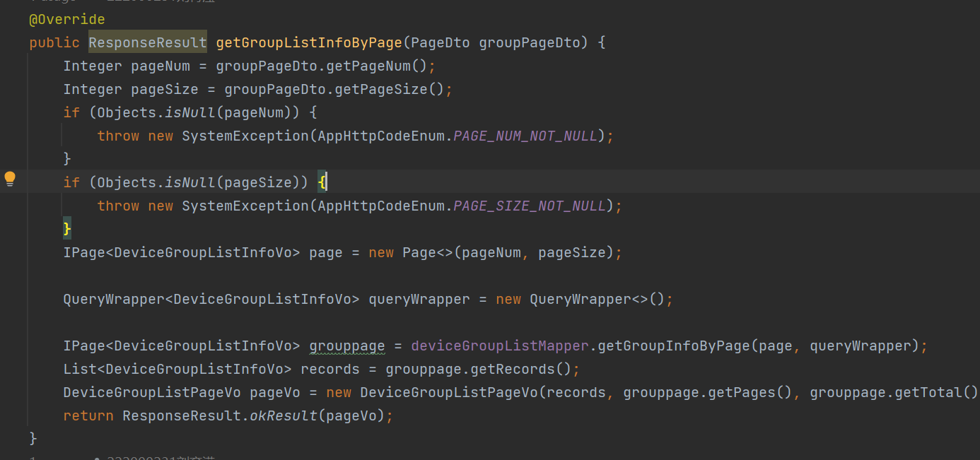Click the deviceGroupListMapper field reference
The image size is (980, 460).
(500, 346)
